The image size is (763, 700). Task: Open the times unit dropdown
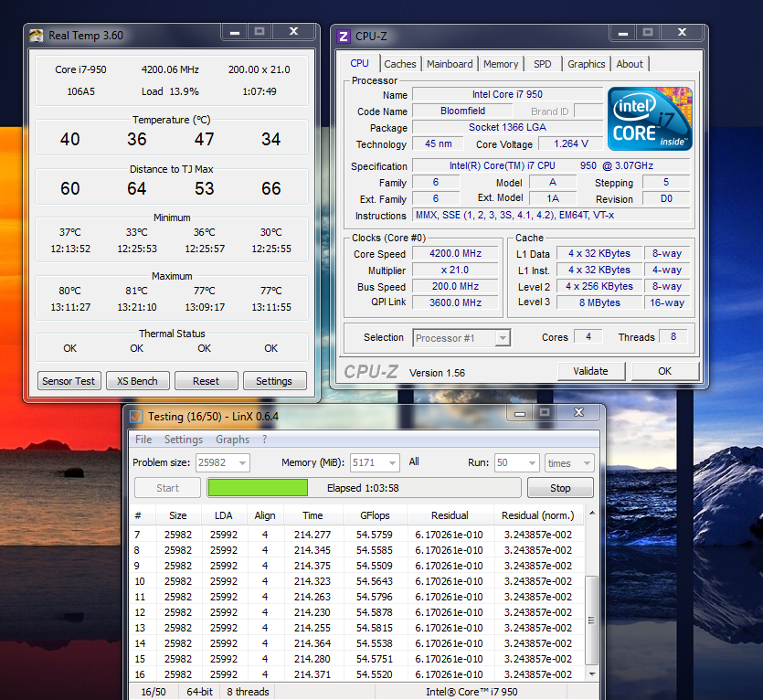click(587, 463)
